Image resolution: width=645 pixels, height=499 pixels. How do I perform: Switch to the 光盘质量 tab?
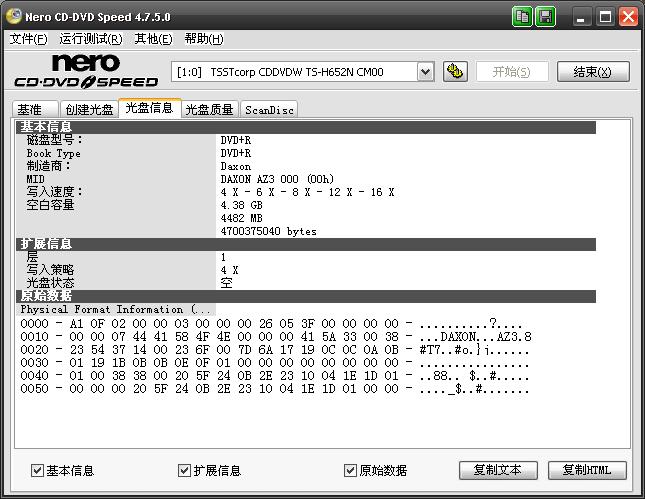[209, 109]
